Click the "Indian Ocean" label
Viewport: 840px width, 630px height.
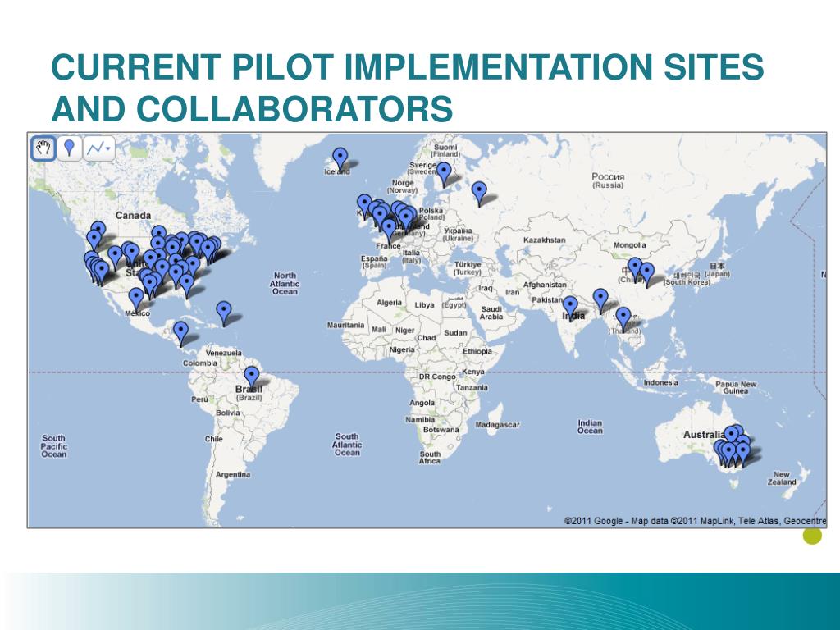(590, 427)
